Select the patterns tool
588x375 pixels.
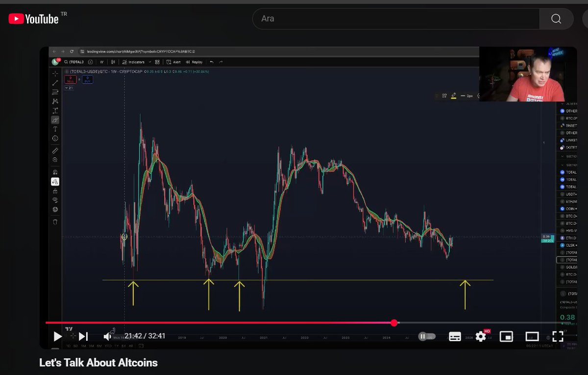click(55, 101)
